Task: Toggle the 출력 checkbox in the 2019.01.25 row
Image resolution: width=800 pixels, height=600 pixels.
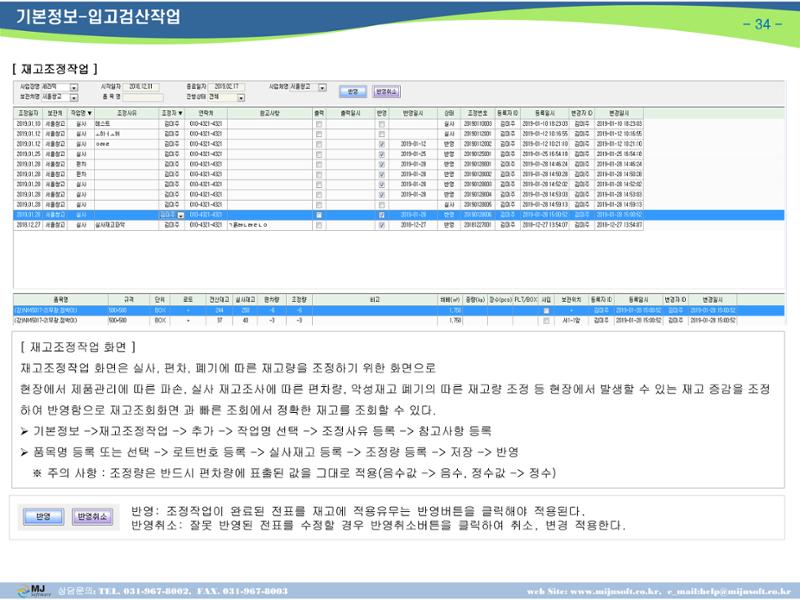Action: pos(319,154)
